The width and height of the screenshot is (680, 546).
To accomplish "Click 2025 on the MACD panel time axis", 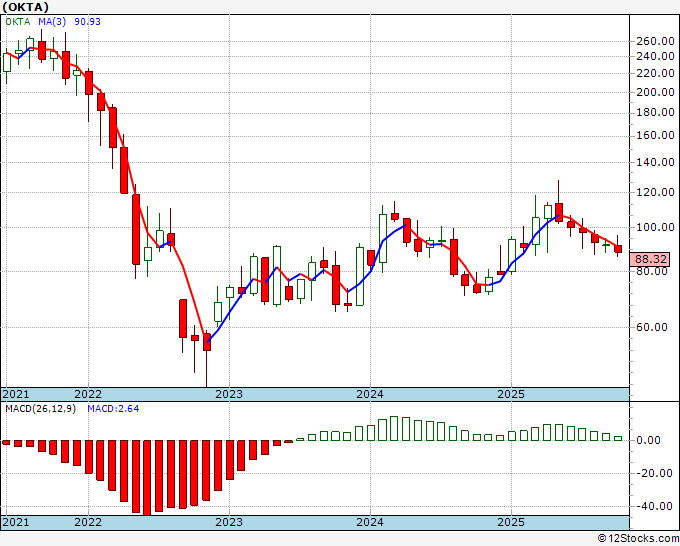I will tap(511, 522).
